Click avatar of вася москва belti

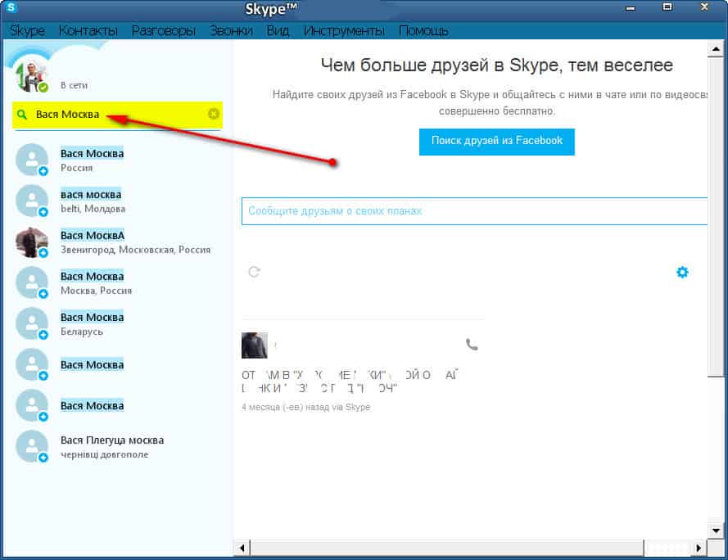tap(32, 201)
